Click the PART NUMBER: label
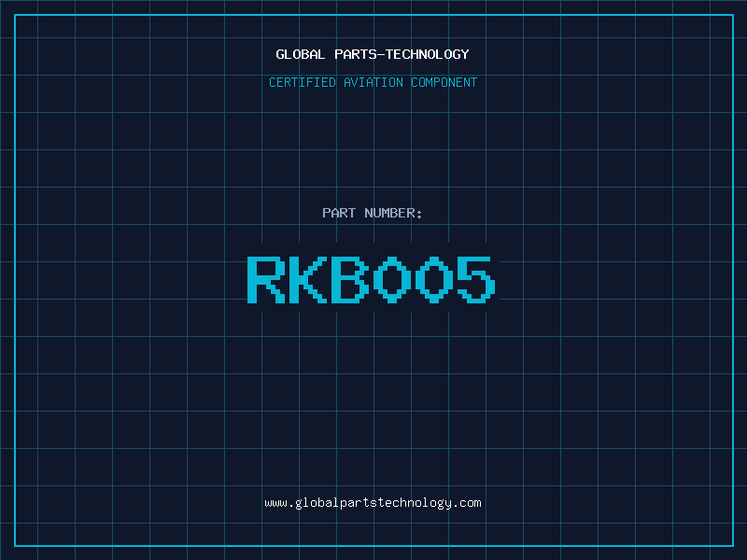The width and height of the screenshot is (747, 560). [x=373, y=213]
